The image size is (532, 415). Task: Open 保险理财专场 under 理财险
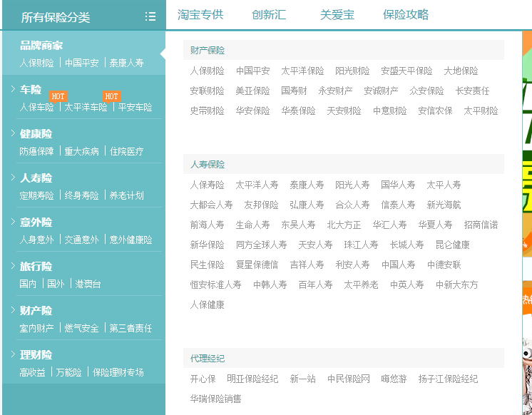click(x=118, y=372)
